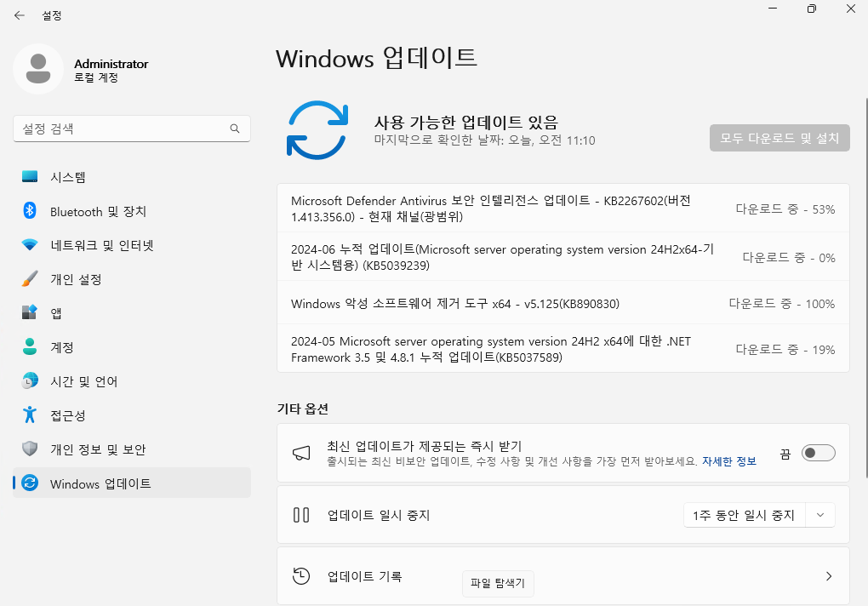Click the back arrow icon
Screen dimensions: 868x606
pos(20,15)
